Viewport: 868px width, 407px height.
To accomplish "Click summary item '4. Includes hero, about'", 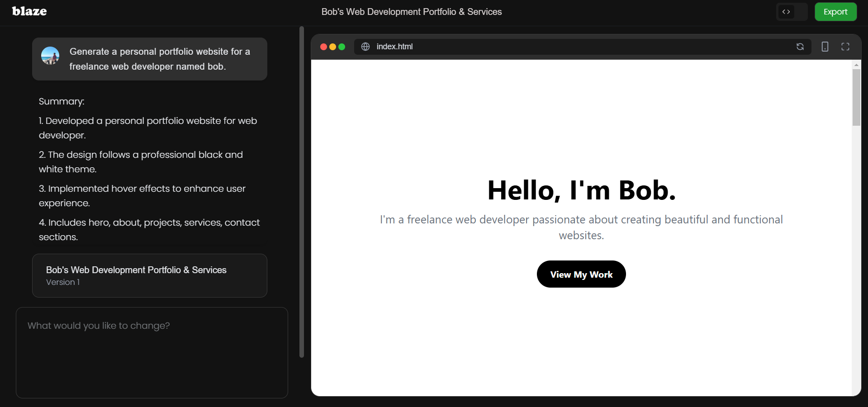I will [x=149, y=230].
